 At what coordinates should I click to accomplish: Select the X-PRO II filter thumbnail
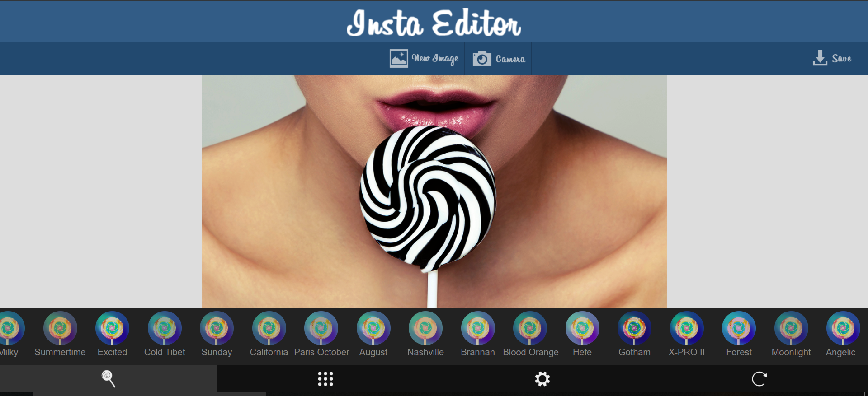pyautogui.click(x=687, y=328)
